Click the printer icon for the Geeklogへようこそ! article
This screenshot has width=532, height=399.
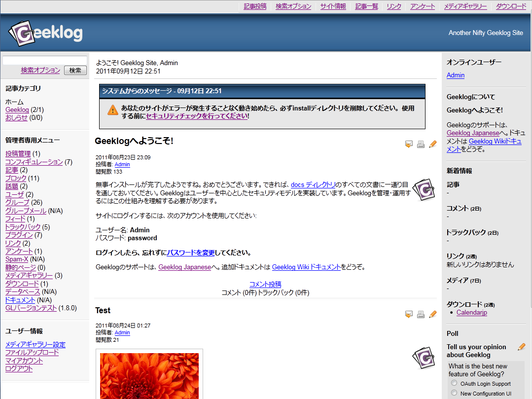point(421,144)
